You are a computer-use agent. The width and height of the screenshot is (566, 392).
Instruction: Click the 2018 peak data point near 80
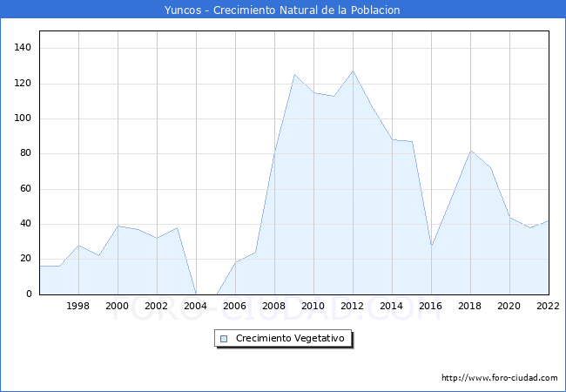click(470, 151)
